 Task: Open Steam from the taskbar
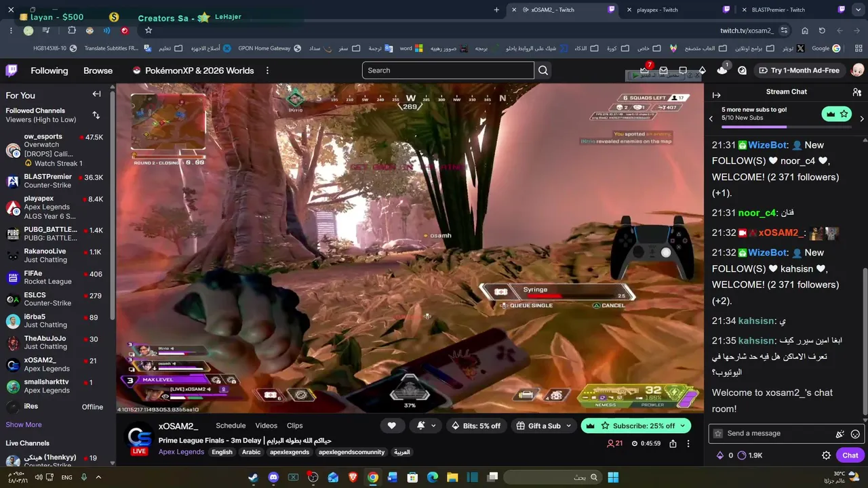[x=253, y=477]
